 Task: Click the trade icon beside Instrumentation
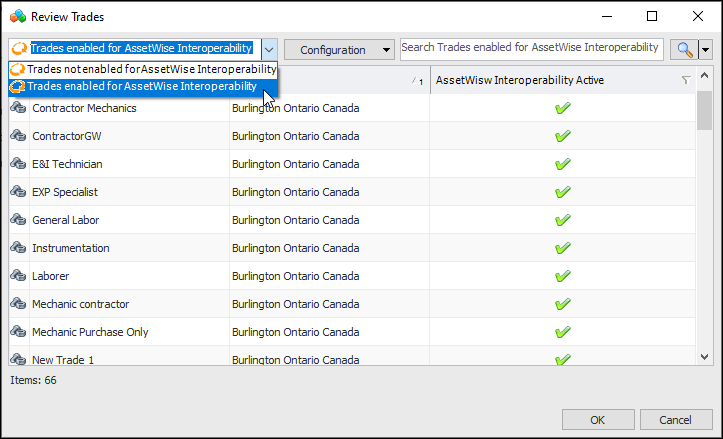tap(18, 248)
